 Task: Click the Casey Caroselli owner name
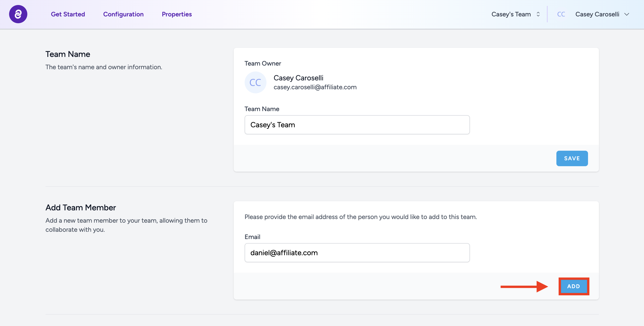[x=298, y=78]
